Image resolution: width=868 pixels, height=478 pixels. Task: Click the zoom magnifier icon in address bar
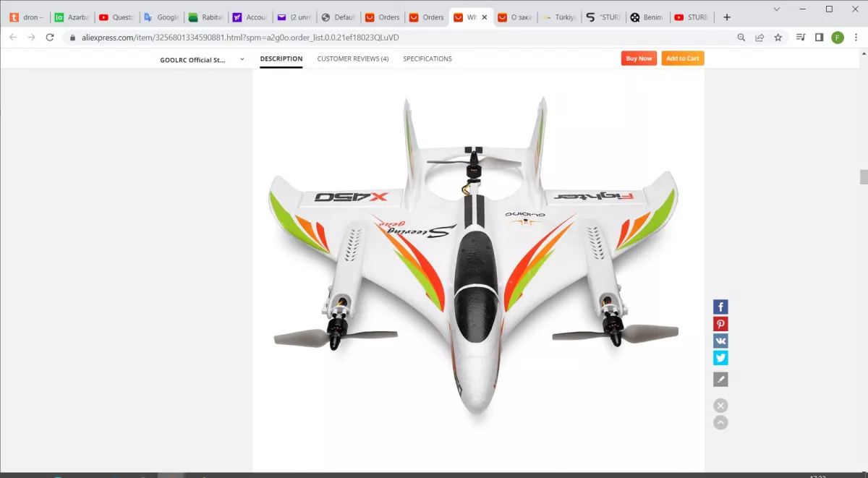pos(741,38)
